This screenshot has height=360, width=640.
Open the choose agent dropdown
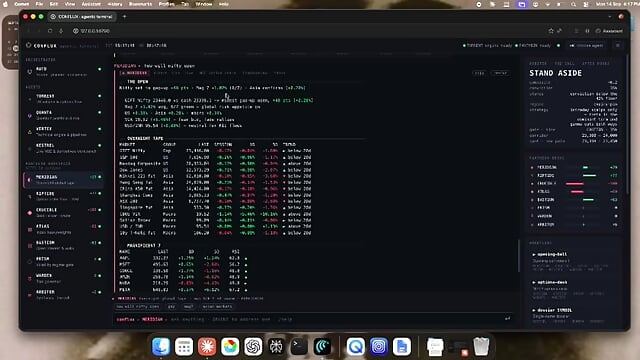(x=587, y=46)
